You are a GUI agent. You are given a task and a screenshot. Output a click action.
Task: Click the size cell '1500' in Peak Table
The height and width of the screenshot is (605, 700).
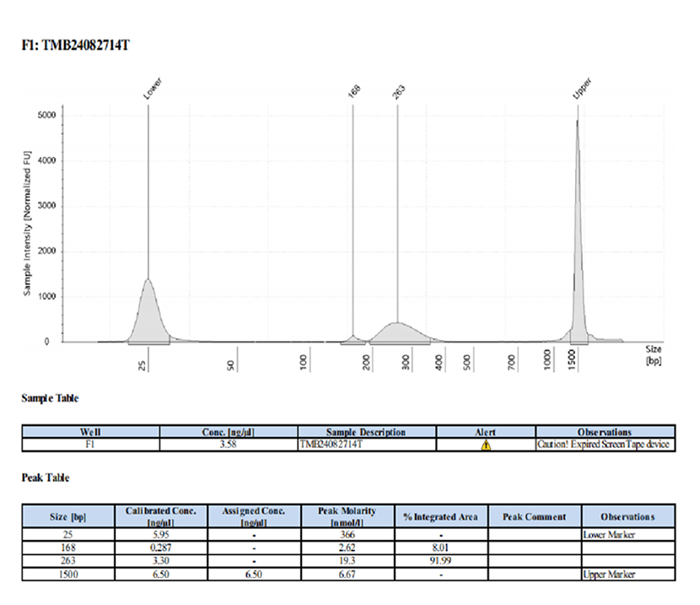(67, 574)
